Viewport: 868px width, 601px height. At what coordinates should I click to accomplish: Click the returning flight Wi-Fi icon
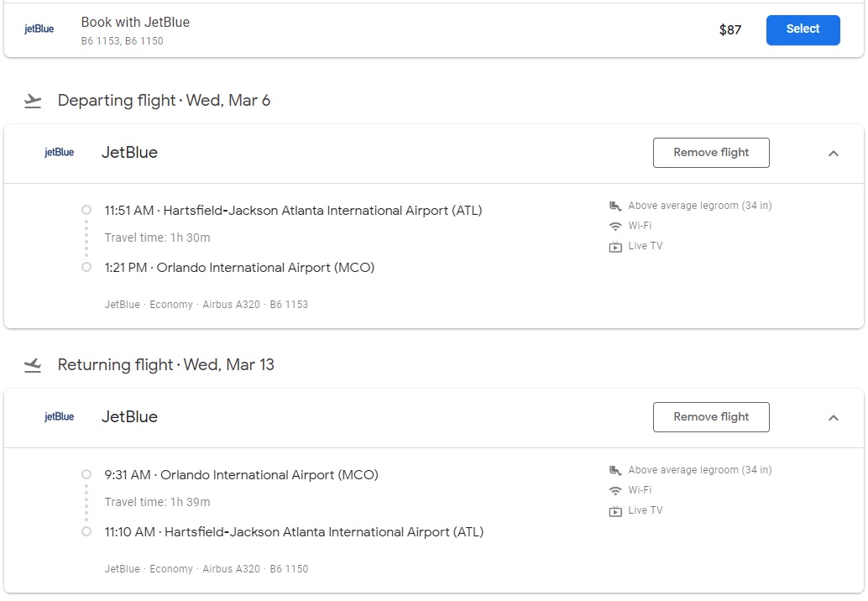click(x=615, y=490)
